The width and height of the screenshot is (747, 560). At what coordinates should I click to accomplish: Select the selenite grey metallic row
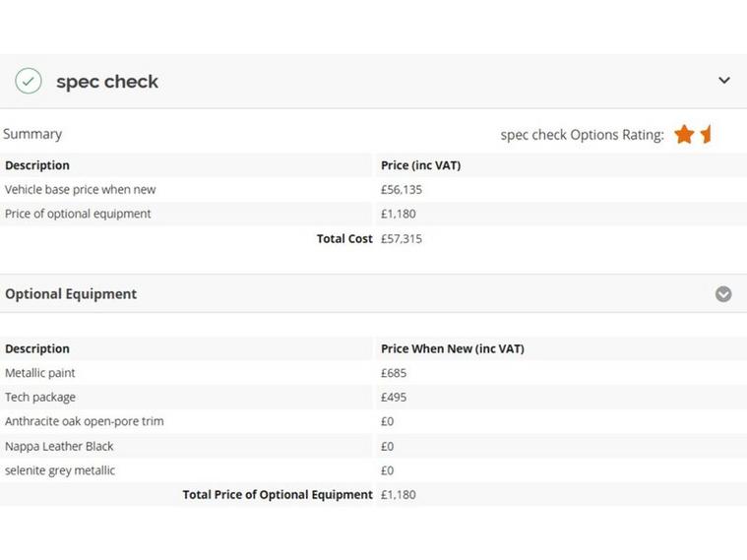pyautogui.click(x=374, y=470)
